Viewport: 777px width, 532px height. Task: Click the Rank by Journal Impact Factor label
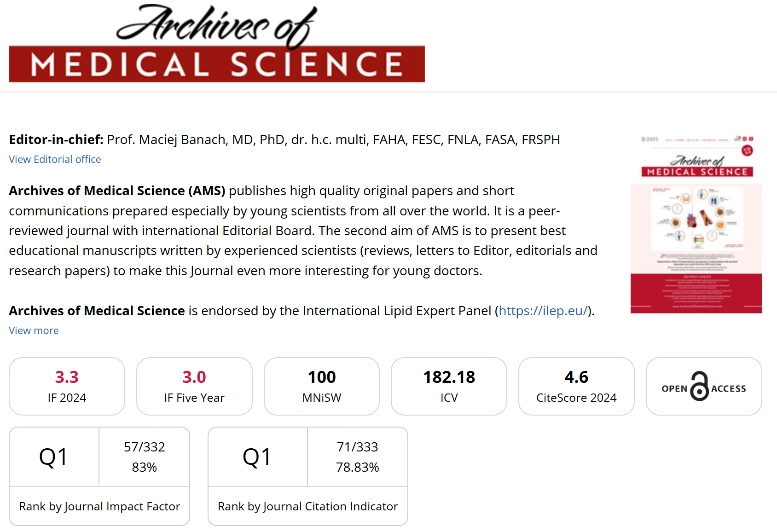click(99, 506)
